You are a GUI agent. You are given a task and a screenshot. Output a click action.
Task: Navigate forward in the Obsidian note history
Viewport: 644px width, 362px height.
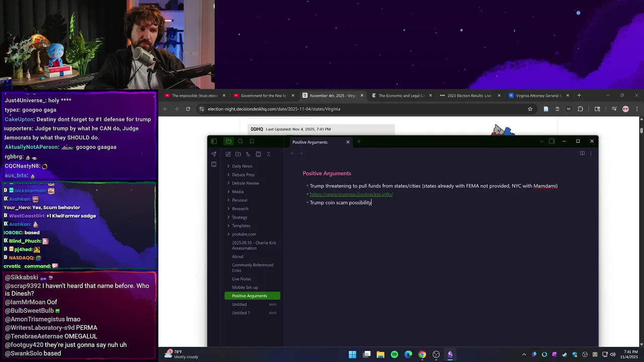pos(301,153)
